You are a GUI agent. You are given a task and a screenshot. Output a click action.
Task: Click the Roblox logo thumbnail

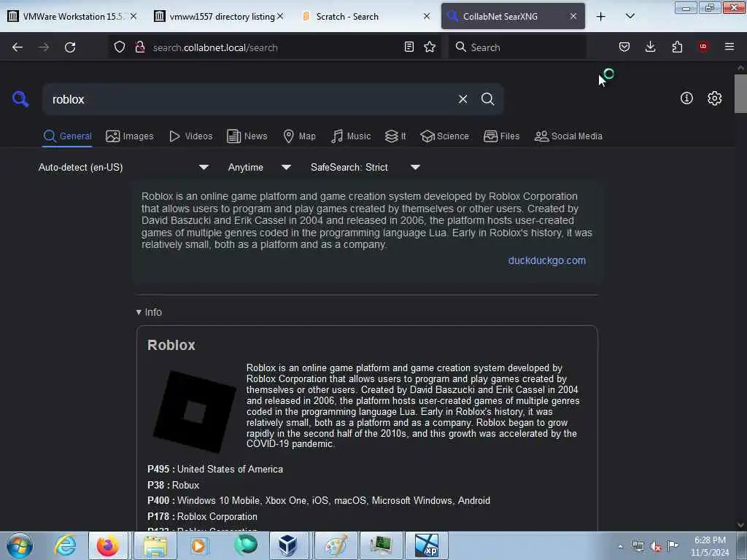[194, 411]
